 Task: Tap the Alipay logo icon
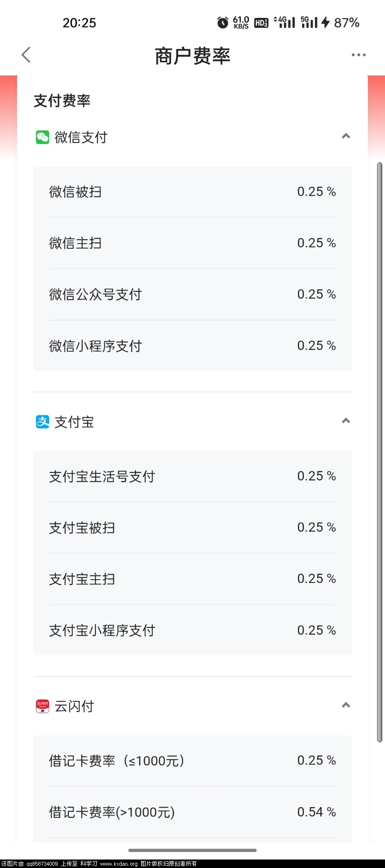[x=42, y=422]
